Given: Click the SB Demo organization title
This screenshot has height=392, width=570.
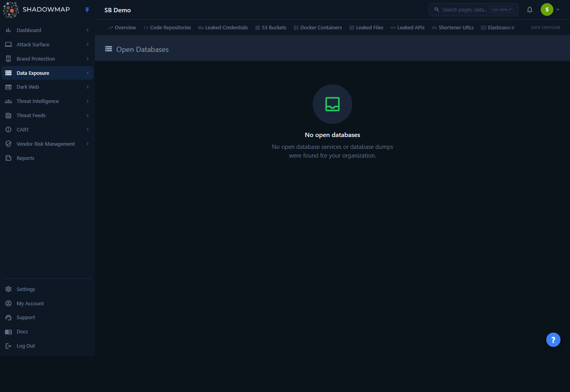Looking at the screenshot, I should point(118,10).
